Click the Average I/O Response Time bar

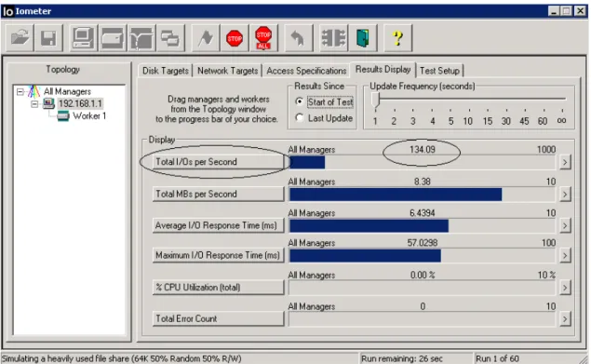(423, 225)
